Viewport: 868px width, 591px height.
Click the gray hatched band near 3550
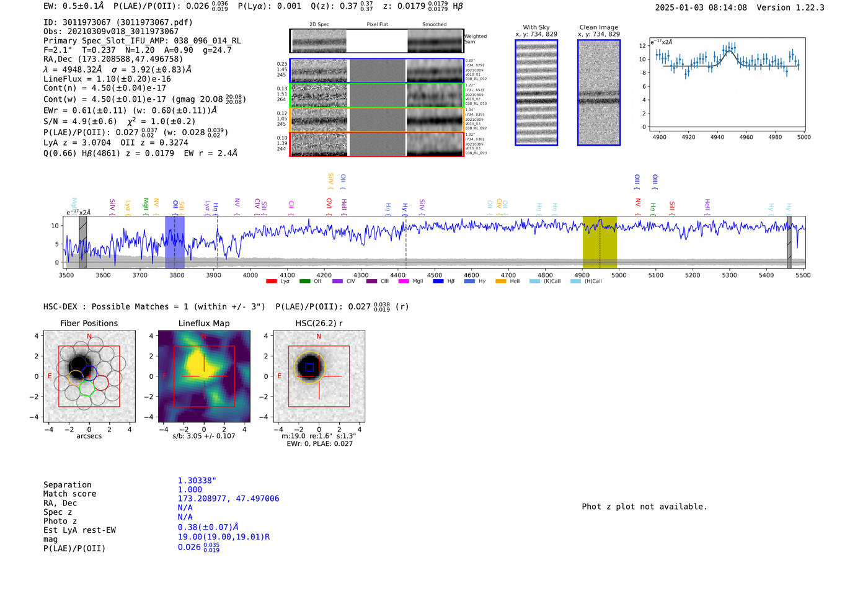click(x=82, y=242)
